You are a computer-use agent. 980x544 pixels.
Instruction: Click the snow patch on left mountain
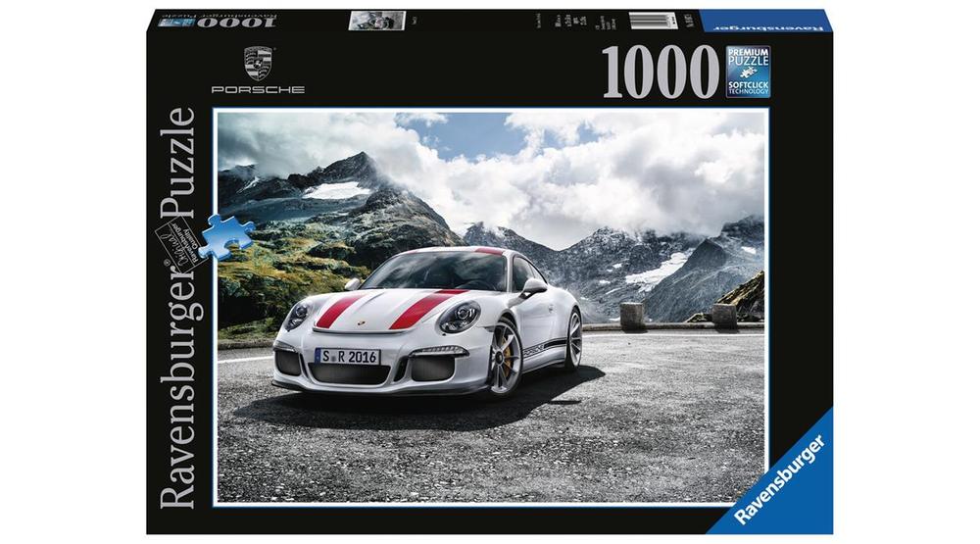coord(336,190)
